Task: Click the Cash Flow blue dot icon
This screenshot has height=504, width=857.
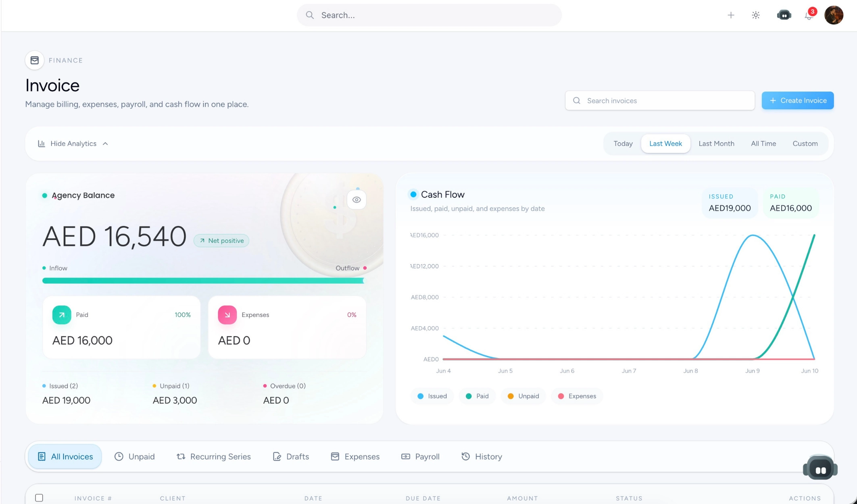Action: pos(413,194)
